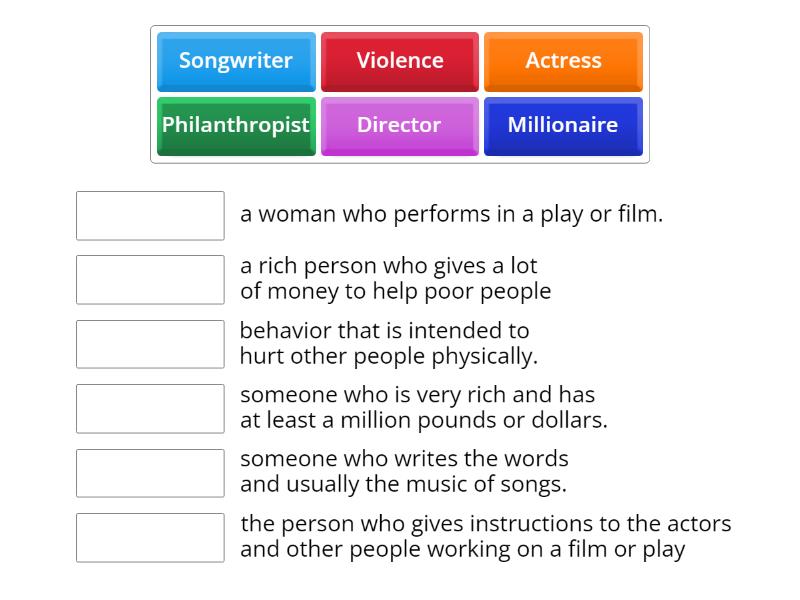Click the 'film or play' instructions definition

pos(486,537)
